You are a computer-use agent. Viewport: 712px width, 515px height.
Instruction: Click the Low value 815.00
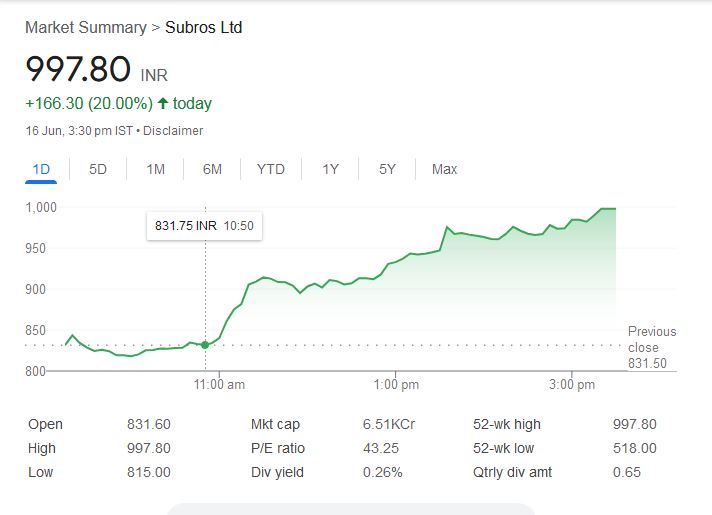[x=148, y=472]
